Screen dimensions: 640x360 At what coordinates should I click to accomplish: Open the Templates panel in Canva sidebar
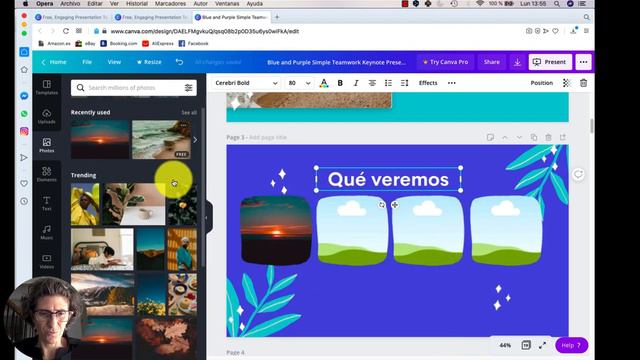47,87
